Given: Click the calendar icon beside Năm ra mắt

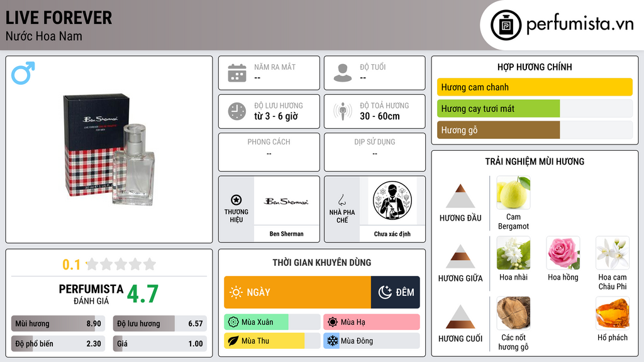Looking at the screenshot, I should (237, 73).
